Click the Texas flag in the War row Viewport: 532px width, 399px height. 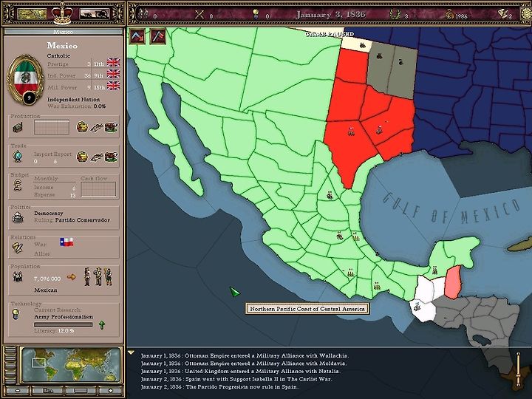coord(66,242)
